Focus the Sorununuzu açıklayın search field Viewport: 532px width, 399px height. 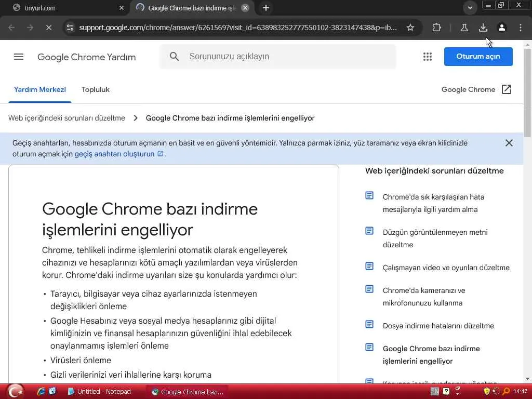(x=277, y=57)
